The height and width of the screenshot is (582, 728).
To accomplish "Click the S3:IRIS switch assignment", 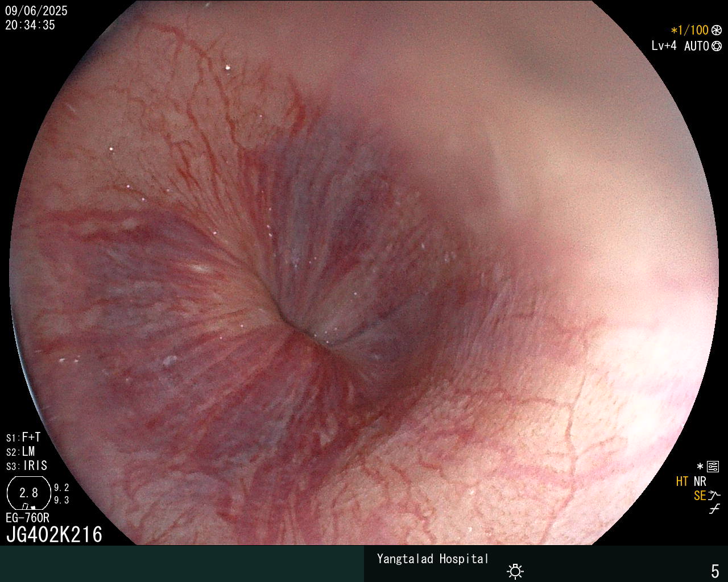I will (27, 466).
